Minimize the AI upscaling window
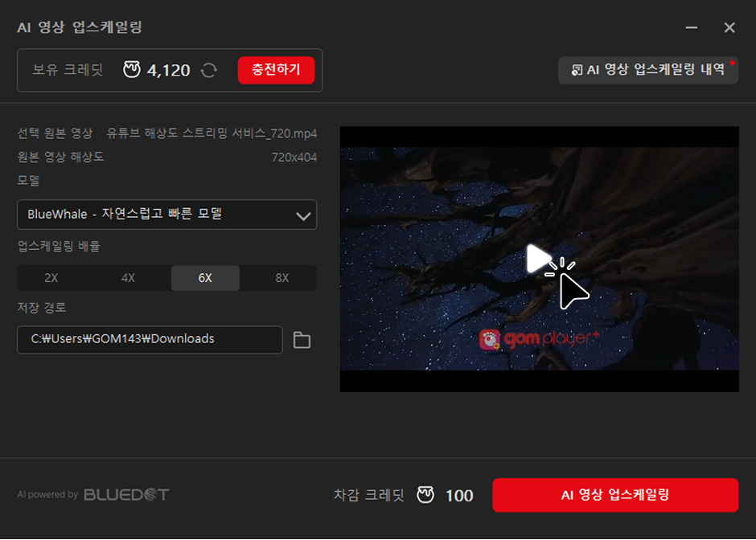The image size is (756, 540). click(691, 28)
